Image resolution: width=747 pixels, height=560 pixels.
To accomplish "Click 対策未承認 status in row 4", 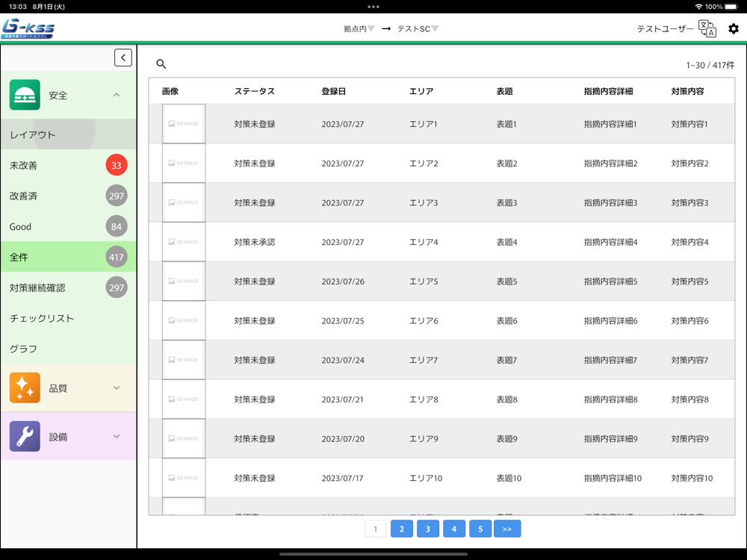I will 255,242.
